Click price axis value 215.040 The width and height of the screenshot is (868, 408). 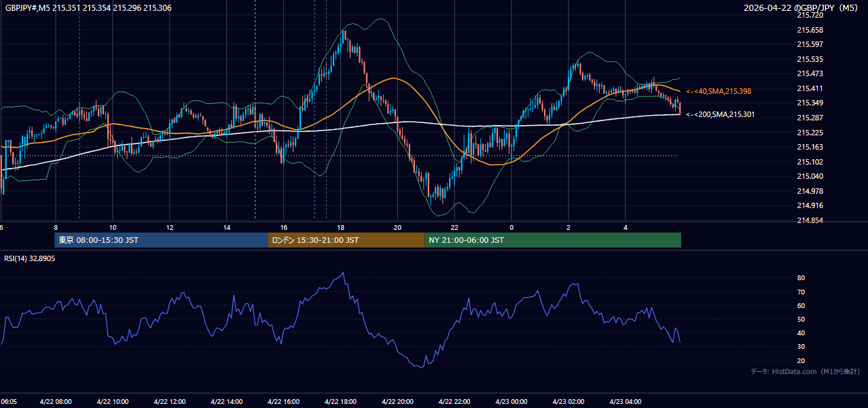tap(810, 176)
